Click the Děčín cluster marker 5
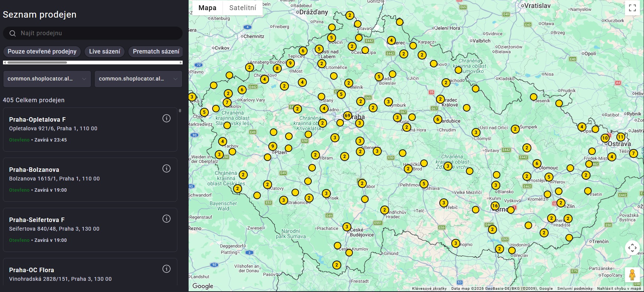This screenshot has width=644, height=292. (x=331, y=38)
